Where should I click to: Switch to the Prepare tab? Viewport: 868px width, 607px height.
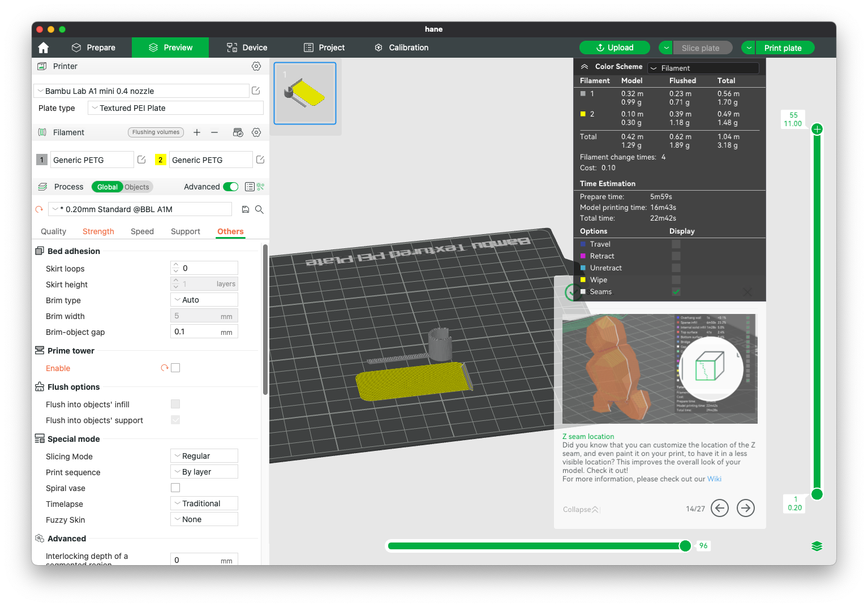pos(94,48)
